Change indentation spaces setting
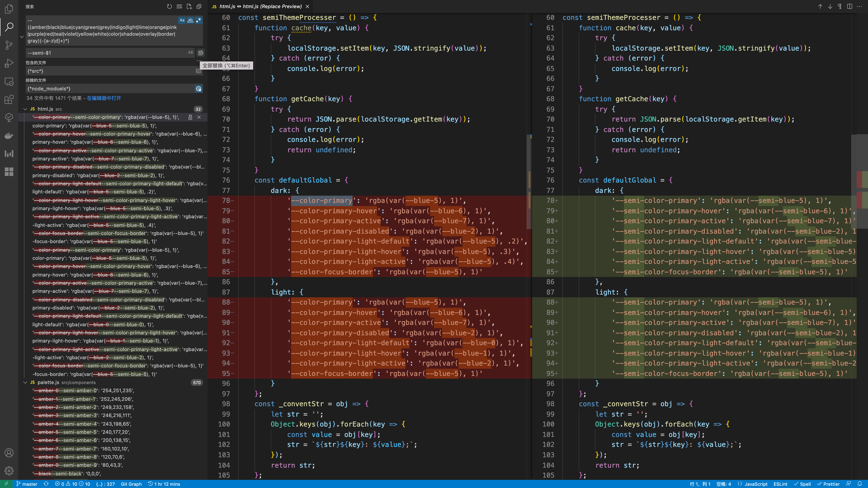The height and width of the screenshot is (488, 868). (723, 484)
